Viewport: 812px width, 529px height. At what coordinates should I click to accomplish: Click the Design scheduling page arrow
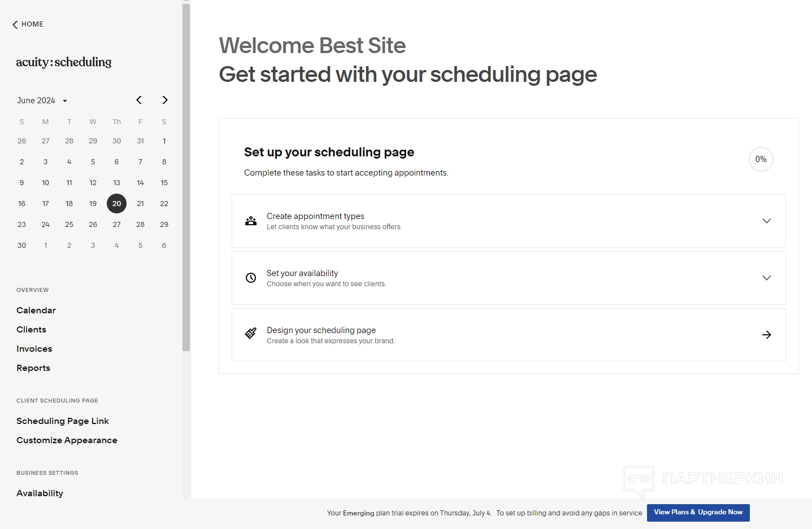pos(766,335)
